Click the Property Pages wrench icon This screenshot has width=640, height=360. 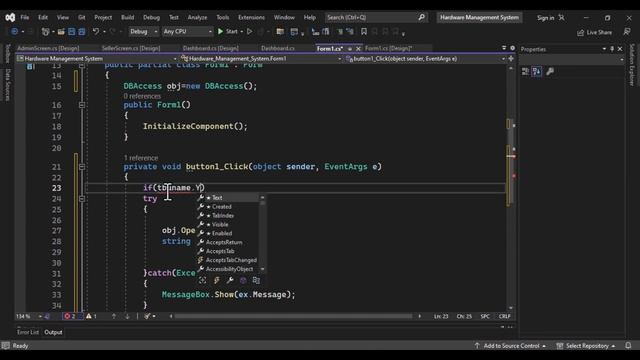click(550, 71)
